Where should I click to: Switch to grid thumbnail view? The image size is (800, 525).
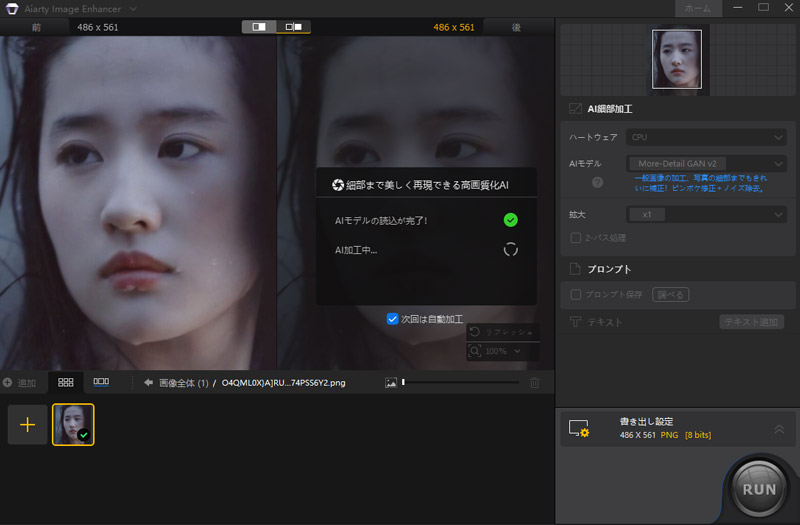[66, 382]
